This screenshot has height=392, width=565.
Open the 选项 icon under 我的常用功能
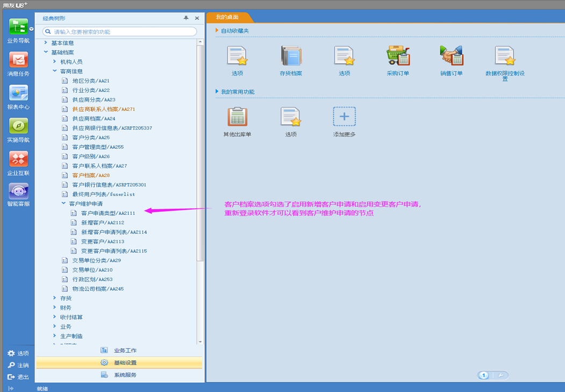(x=291, y=117)
